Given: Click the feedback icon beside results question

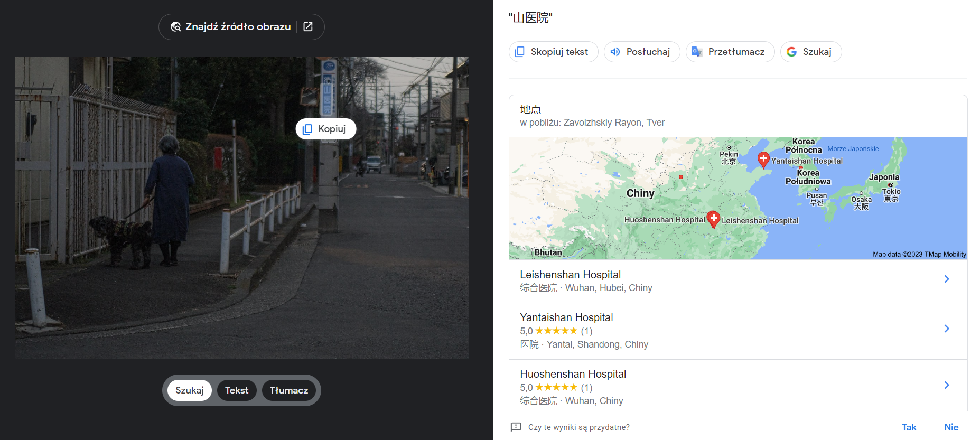Looking at the screenshot, I should 516,427.
